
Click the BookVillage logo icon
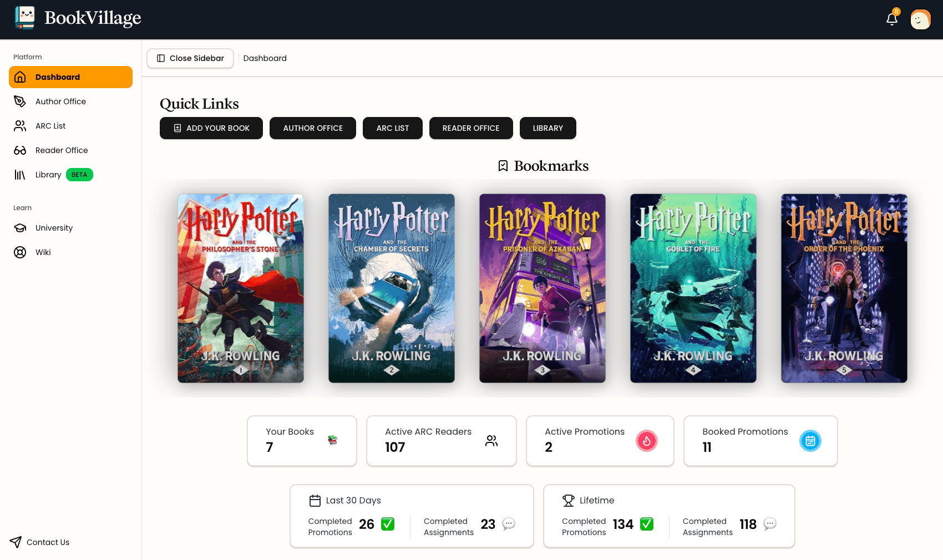(24, 18)
